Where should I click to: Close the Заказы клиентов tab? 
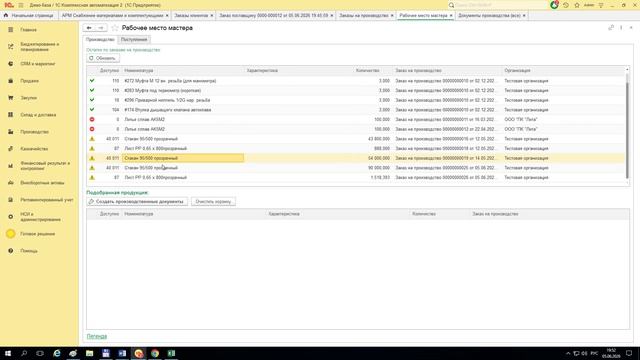pyautogui.click(x=211, y=16)
